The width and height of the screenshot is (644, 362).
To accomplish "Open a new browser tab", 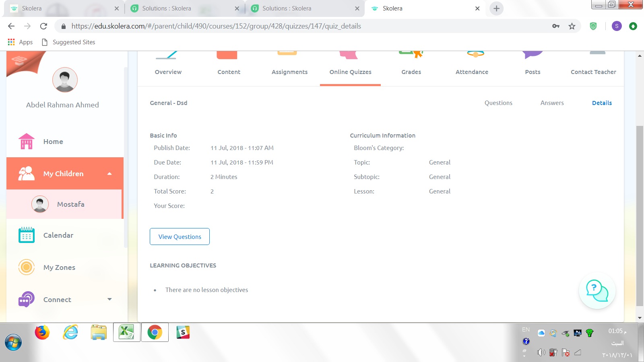I will point(497,8).
